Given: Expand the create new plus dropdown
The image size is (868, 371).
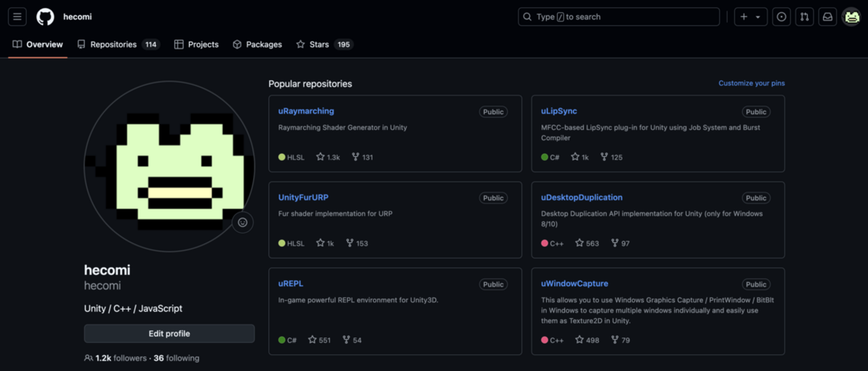Looking at the screenshot, I should [x=750, y=17].
